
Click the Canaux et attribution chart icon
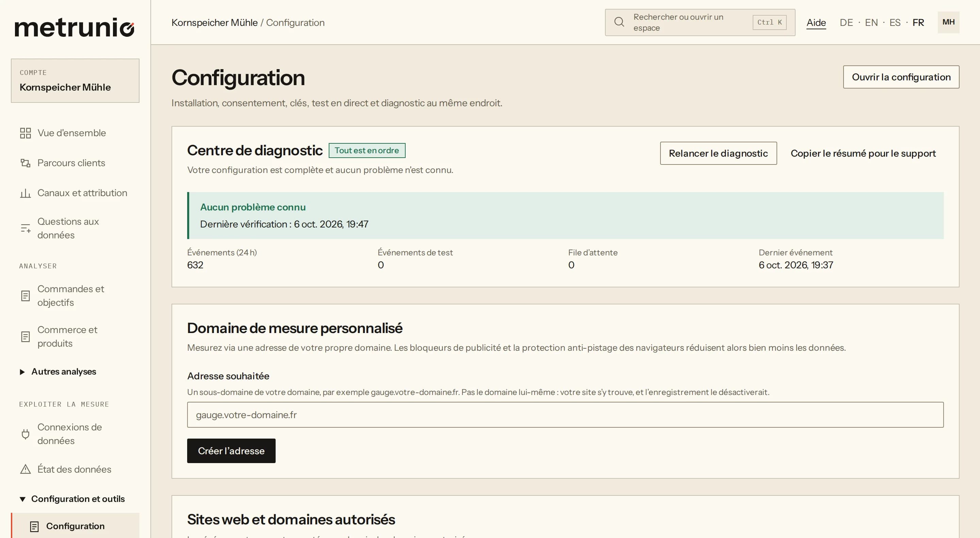(x=26, y=193)
